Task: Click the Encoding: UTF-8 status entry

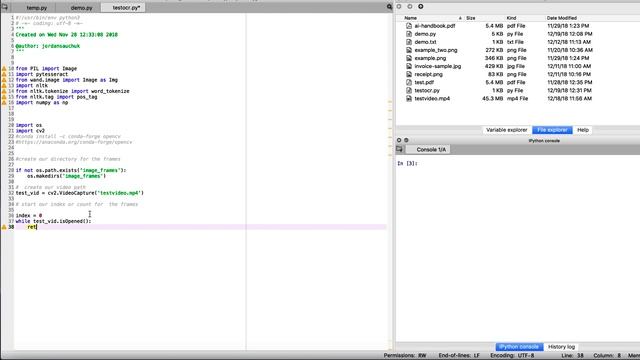Action: pos(512,356)
